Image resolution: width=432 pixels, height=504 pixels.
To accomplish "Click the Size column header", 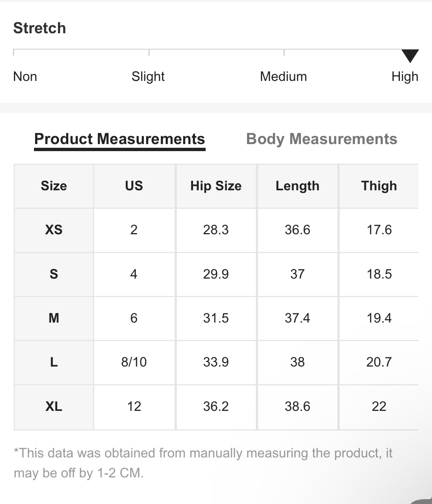I will [54, 186].
